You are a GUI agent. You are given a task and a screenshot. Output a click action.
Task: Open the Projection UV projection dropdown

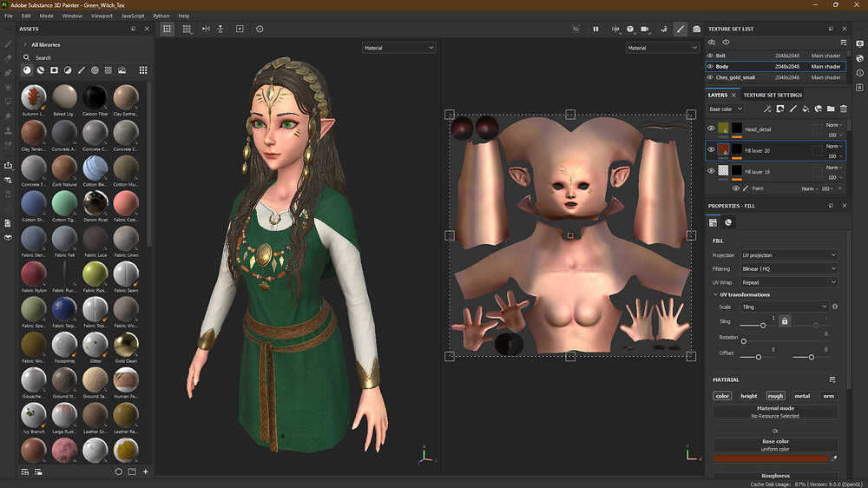789,255
